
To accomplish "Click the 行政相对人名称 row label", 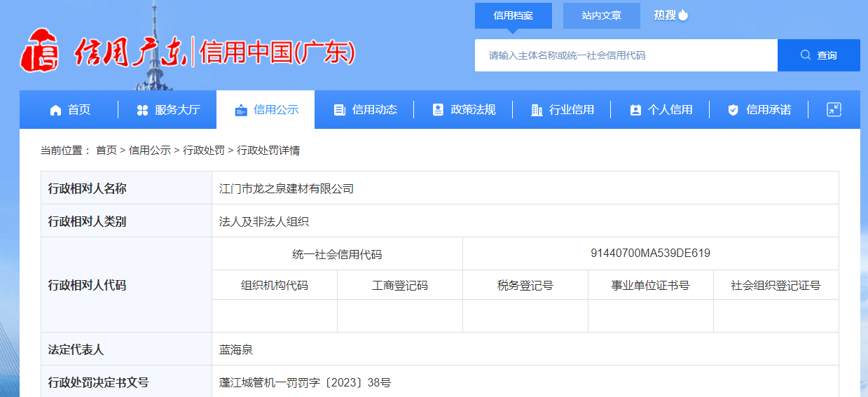I will 87,188.
